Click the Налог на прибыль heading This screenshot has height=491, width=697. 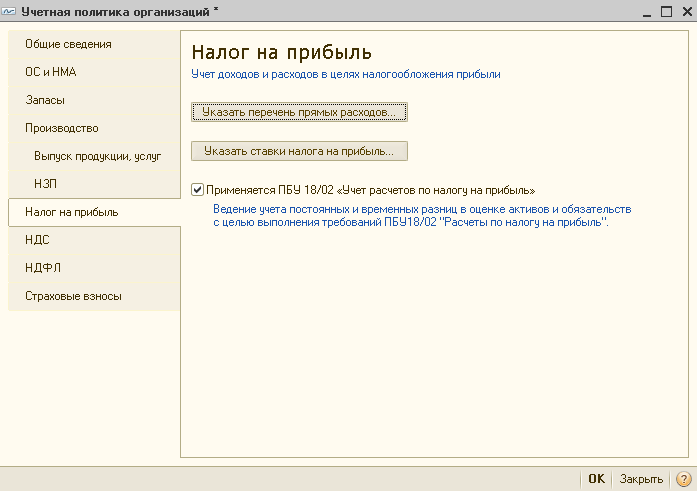click(x=281, y=52)
